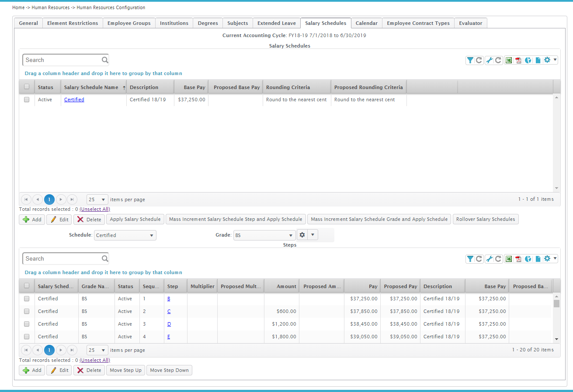Open the Employee Contract Types tab

[x=418, y=23]
